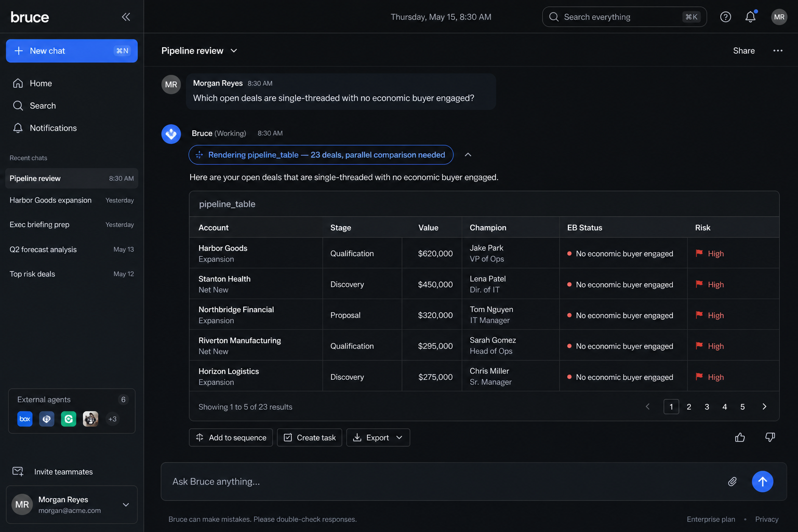Go to results page 2
The width and height of the screenshot is (798, 532).
click(x=689, y=407)
